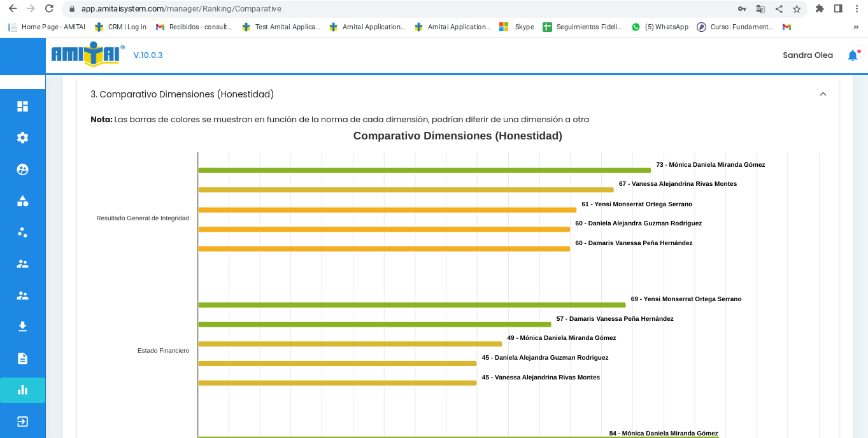Click the green bar for Mónica Daniela Miranda Gómez 73
This screenshot has width=868, height=438.
point(424,171)
